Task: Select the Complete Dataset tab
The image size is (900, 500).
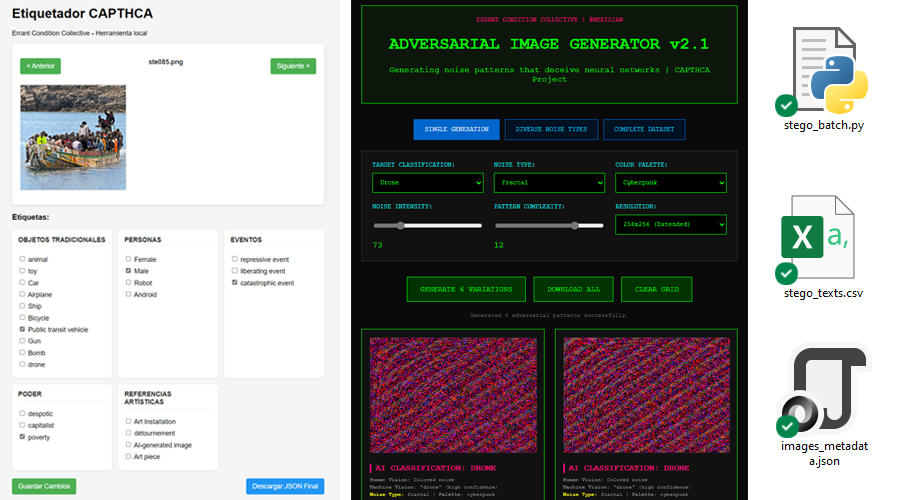Action: 644,129
